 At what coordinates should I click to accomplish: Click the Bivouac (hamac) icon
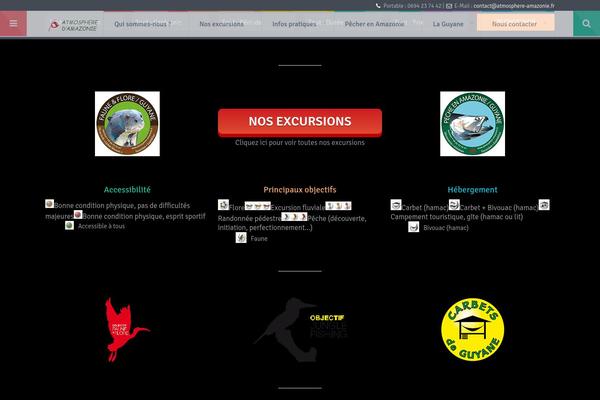(x=414, y=227)
